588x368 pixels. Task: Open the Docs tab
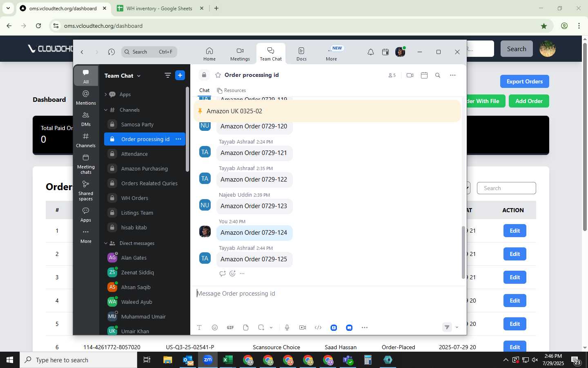coord(301,54)
